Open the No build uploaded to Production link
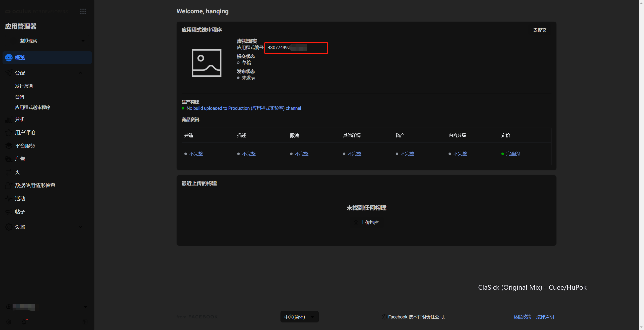Image resolution: width=644 pixels, height=330 pixels. click(244, 108)
